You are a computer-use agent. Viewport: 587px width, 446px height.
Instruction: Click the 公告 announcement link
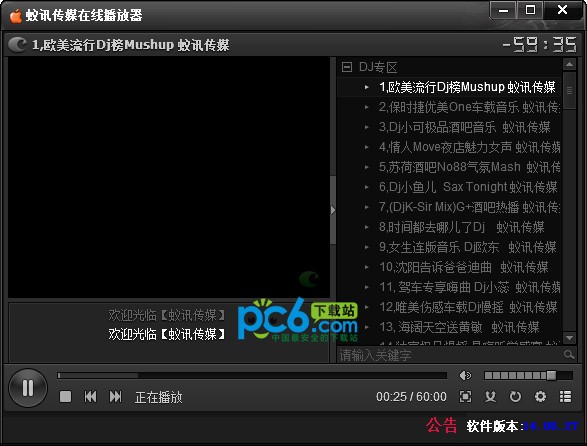441,425
